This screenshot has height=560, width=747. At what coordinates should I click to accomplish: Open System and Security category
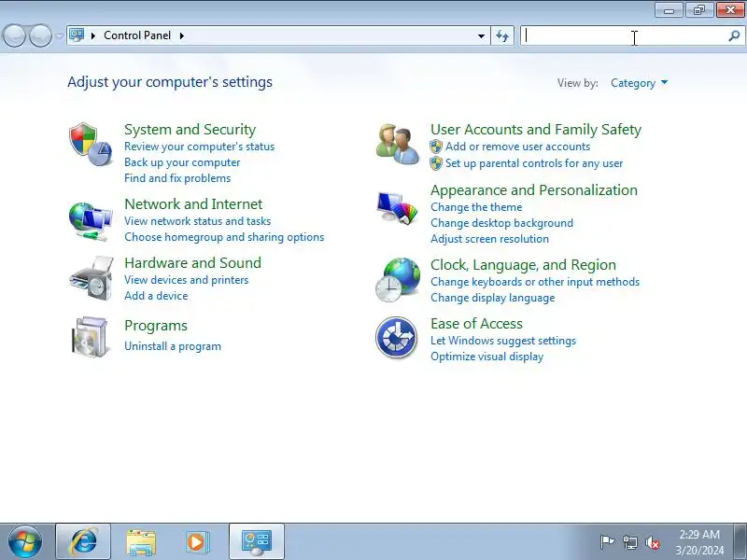tap(190, 130)
